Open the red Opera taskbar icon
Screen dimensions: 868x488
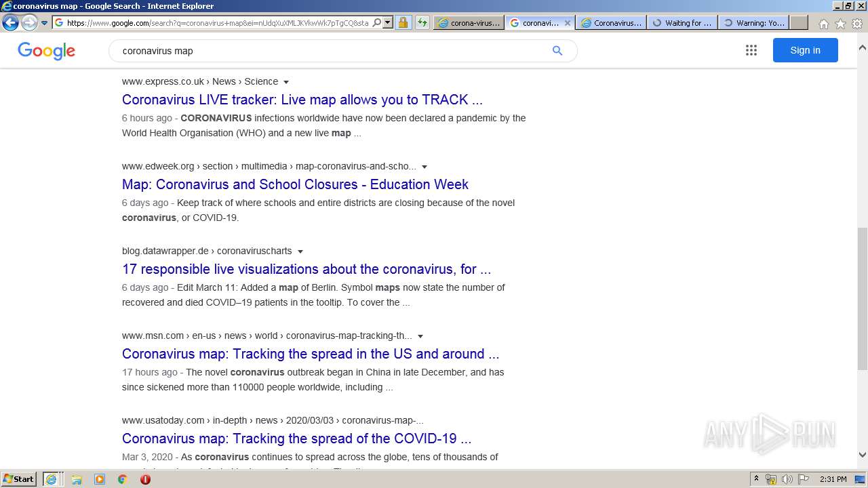coord(145,479)
